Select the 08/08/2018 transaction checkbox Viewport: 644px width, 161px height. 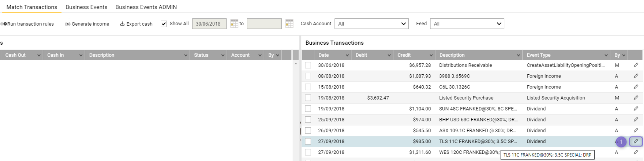tap(308, 76)
